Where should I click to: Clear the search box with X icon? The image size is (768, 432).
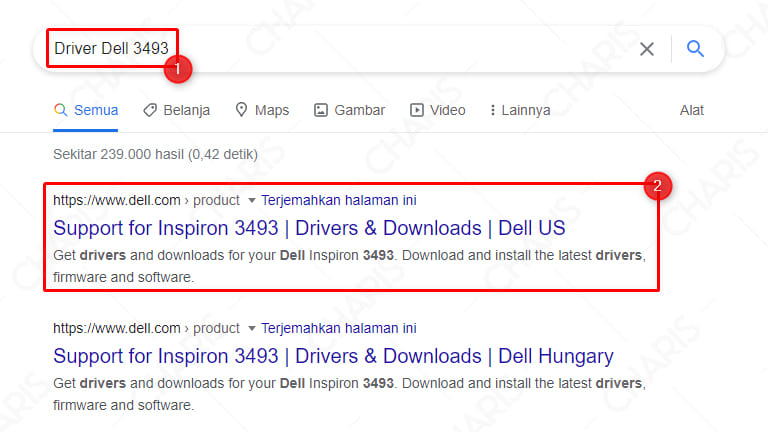[x=647, y=49]
